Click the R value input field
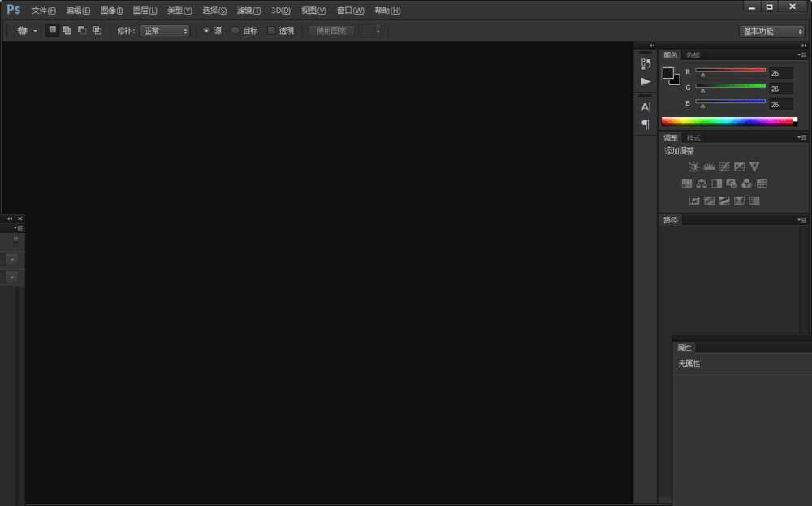Viewport: 812px width, 506px height. [781, 73]
